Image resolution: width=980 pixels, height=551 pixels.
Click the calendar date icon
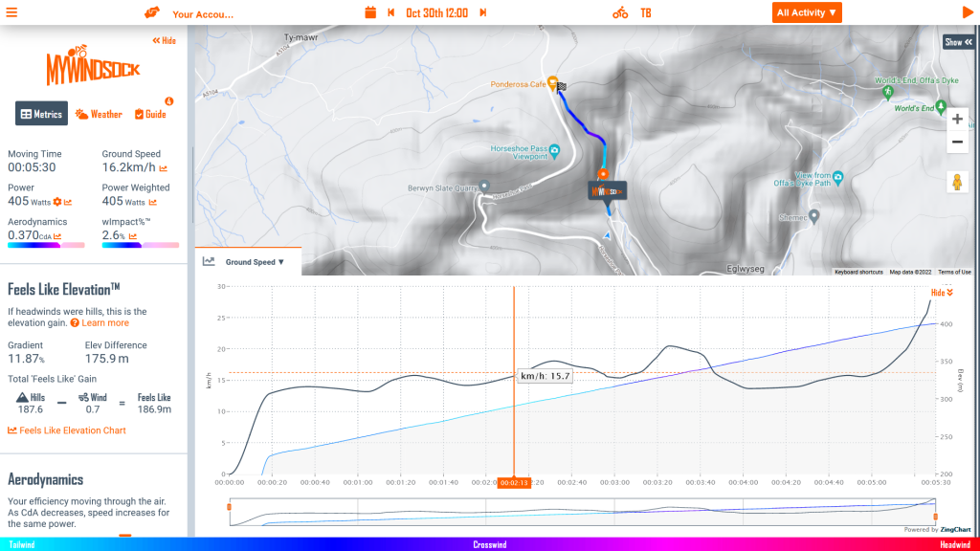click(370, 12)
